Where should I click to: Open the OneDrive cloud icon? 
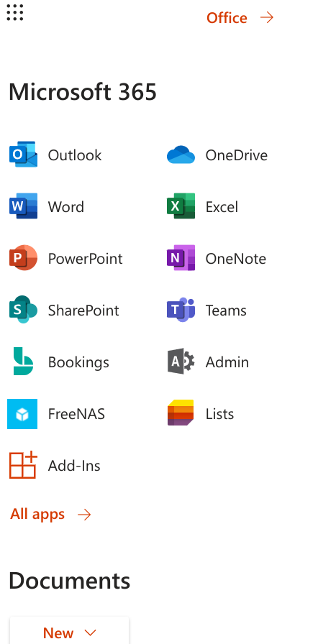pos(181,155)
